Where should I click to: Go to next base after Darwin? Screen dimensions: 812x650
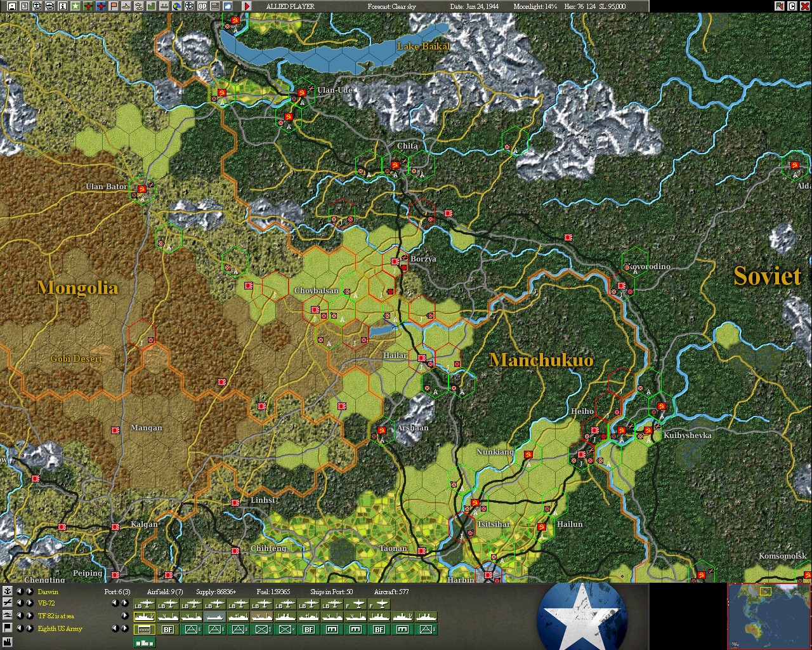tap(29, 592)
